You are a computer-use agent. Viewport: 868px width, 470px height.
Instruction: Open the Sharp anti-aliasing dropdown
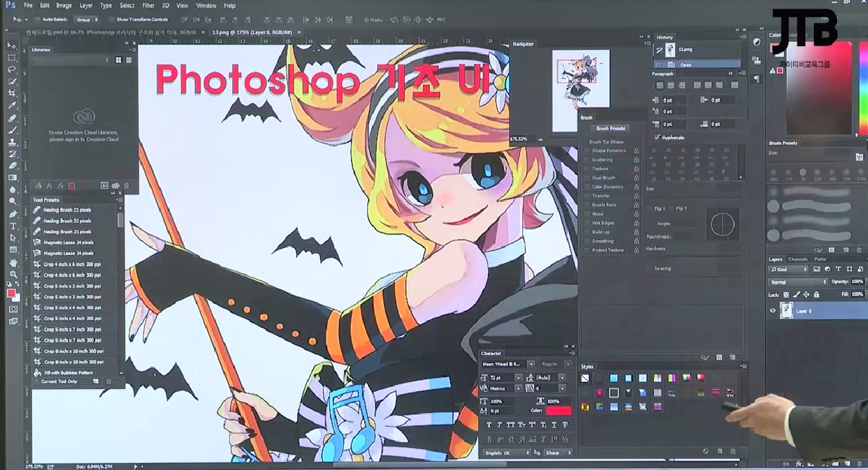pos(557,453)
